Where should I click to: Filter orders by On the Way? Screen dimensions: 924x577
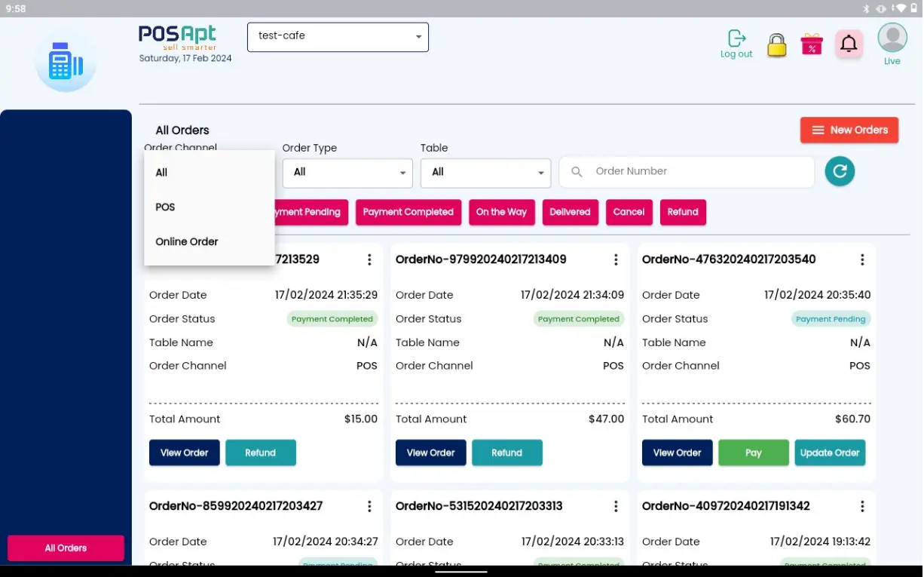click(x=501, y=213)
